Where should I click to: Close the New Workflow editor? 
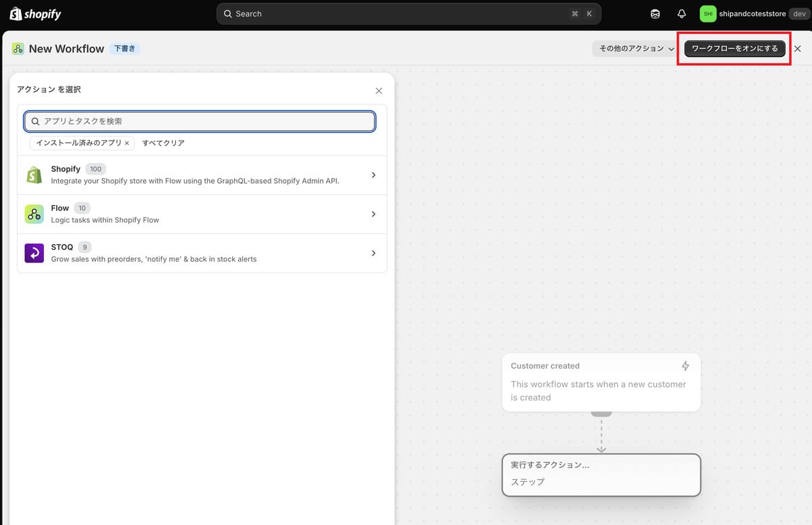point(798,49)
